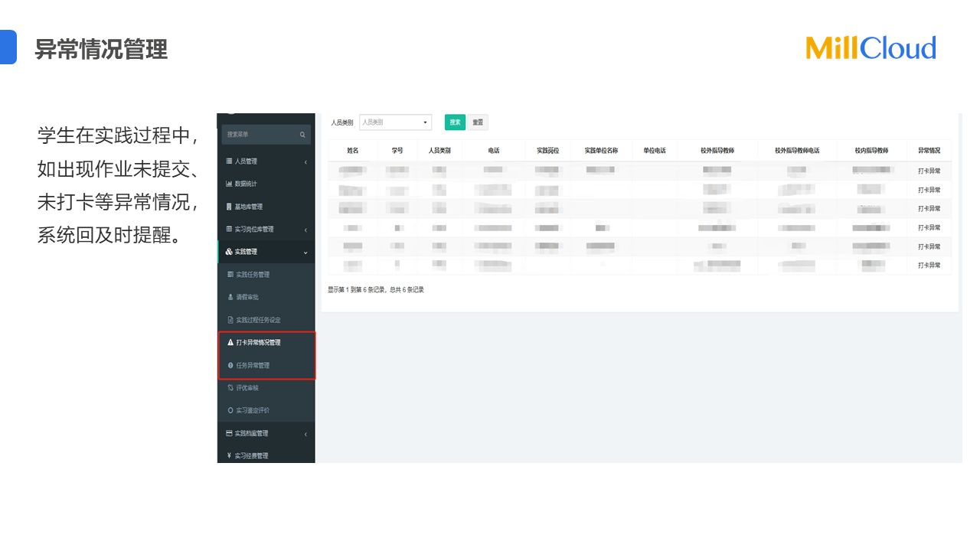Click the 任务异常管理 exclamation icon

coord(230,366)
